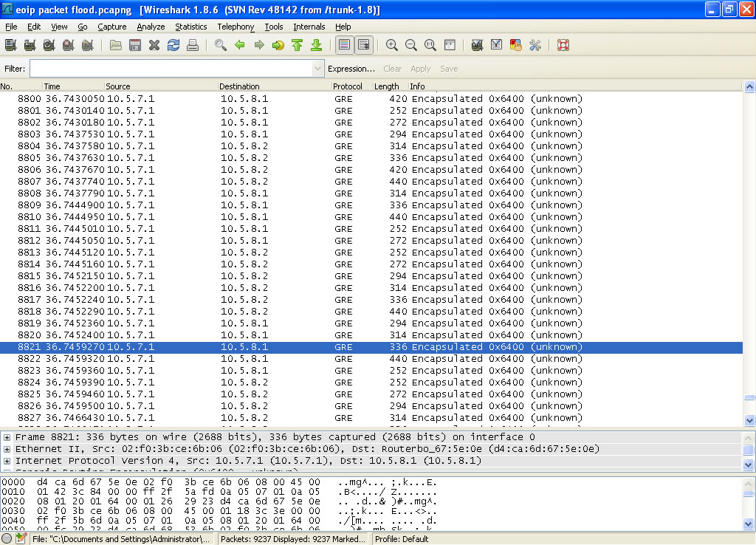Click Profile: Default in status bar
Screen dimensions: 756x545
402,539
